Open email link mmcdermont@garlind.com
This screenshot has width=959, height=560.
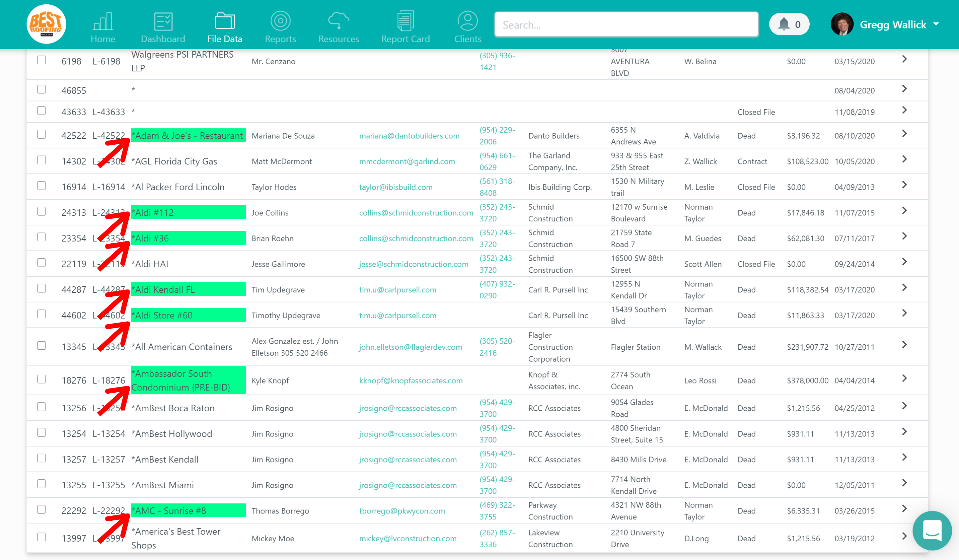407,161
